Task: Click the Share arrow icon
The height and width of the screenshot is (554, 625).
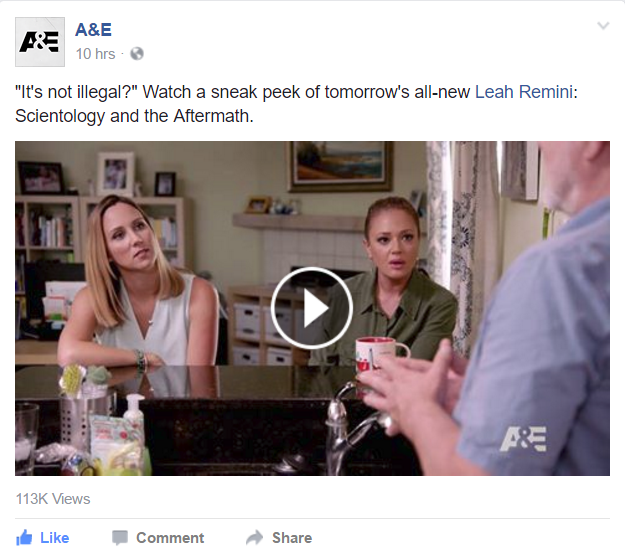Action: [x=254, y=537]
